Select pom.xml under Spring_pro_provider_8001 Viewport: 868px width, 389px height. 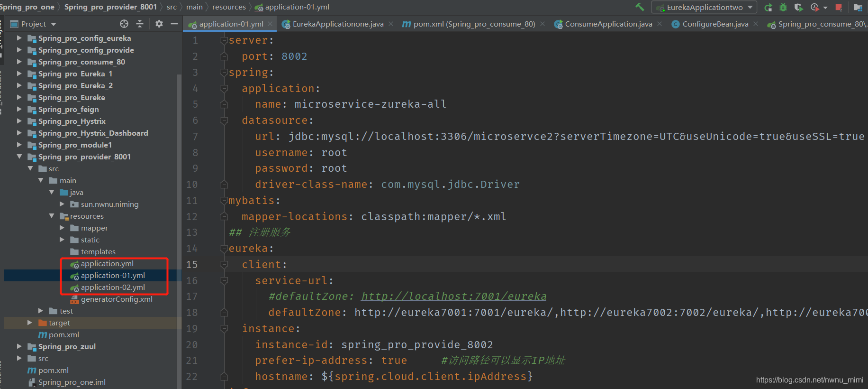click(64, 335)
